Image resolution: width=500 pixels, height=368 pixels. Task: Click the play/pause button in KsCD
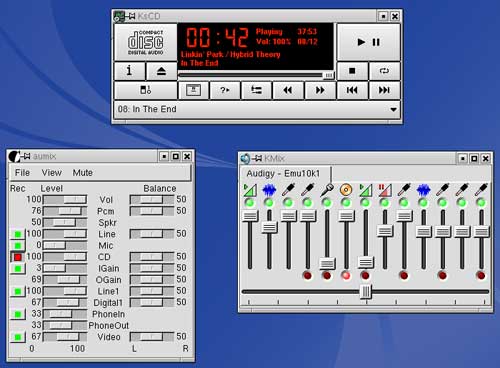coord(368,42)
